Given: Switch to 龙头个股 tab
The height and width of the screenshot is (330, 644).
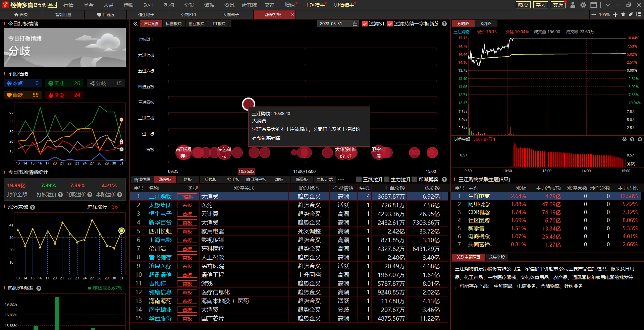Looking at the screenshot, I should 497,257.
